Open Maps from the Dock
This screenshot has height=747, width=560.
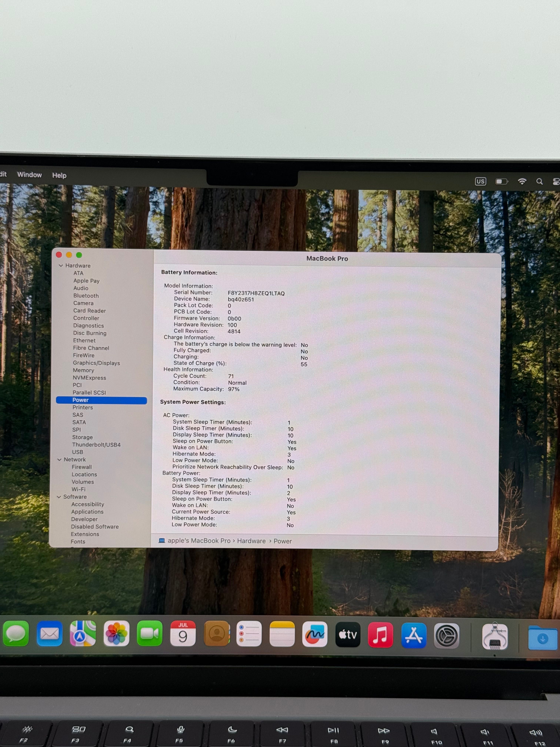[x=83, y=634]
